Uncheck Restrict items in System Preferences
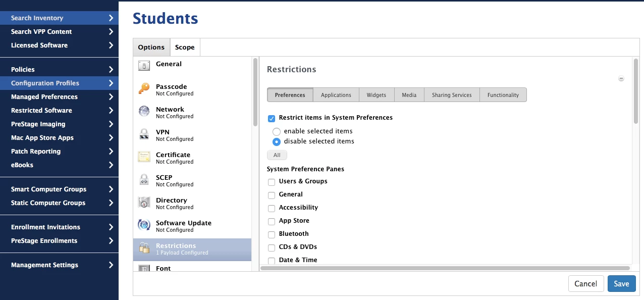Viewport: 644px width, 300px height. [x=272, y=118]
